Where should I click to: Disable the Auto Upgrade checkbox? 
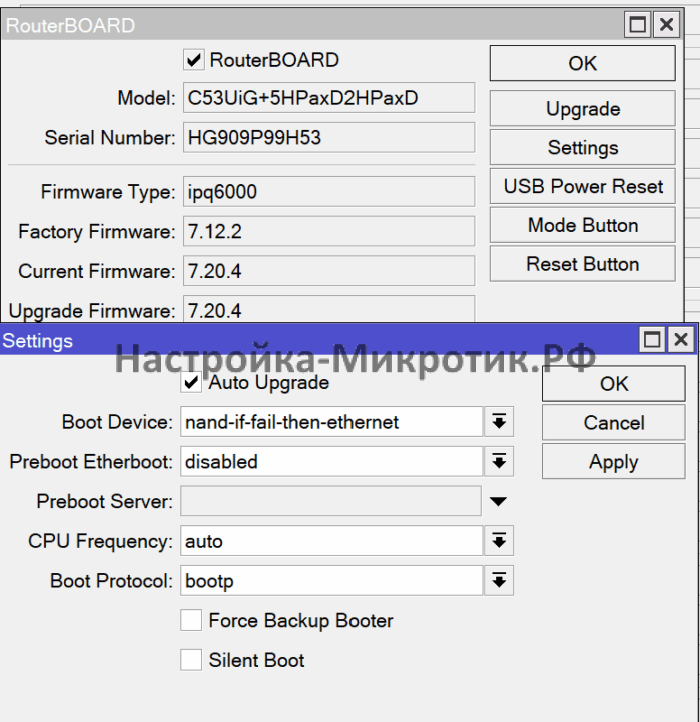coord(191,383)
